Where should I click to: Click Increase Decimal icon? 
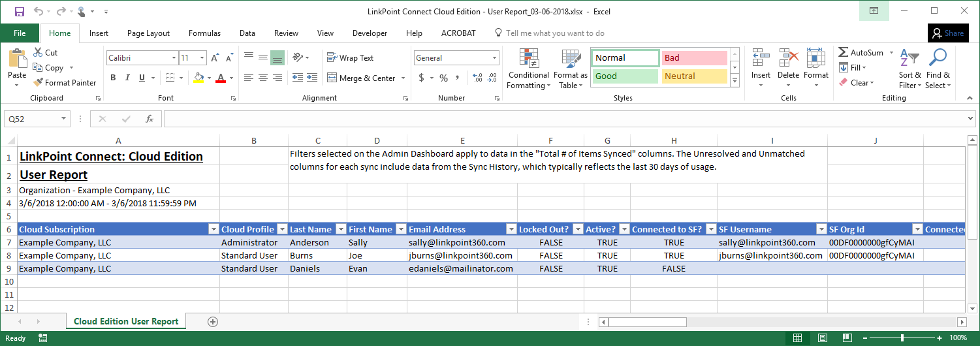point(477,78)
